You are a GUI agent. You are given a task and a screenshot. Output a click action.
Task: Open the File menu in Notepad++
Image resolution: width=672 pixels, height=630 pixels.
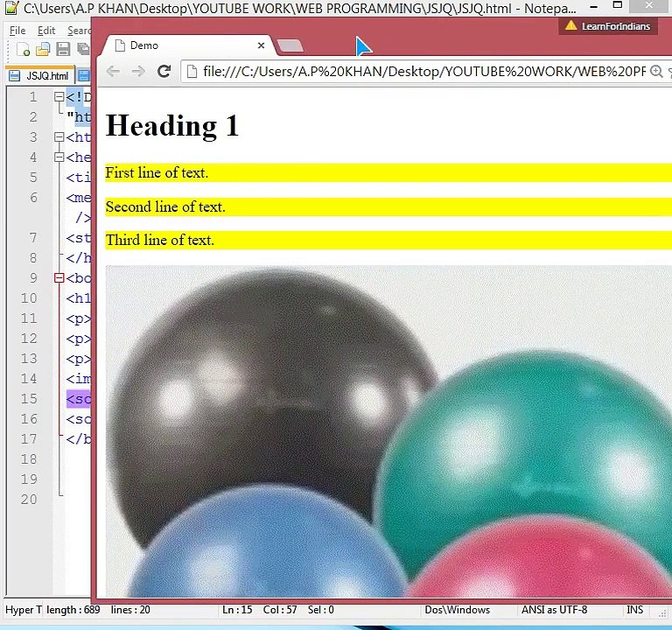click(x=17, y=31)
